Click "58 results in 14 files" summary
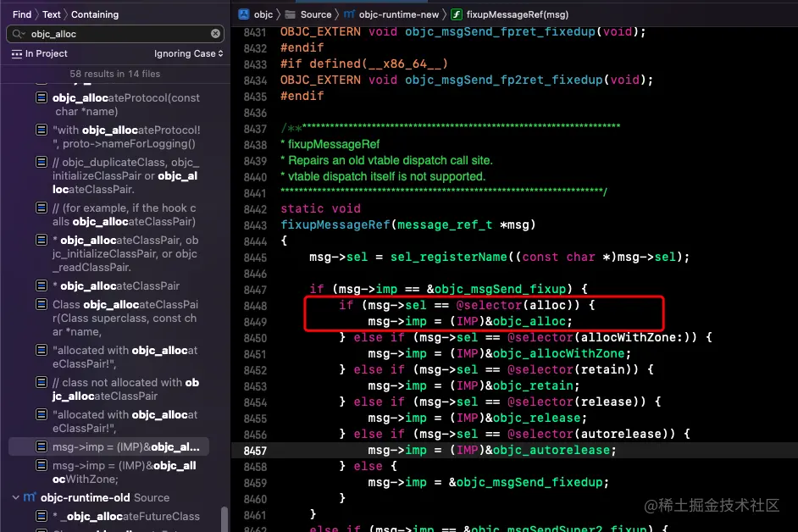 tap(115, 74)
